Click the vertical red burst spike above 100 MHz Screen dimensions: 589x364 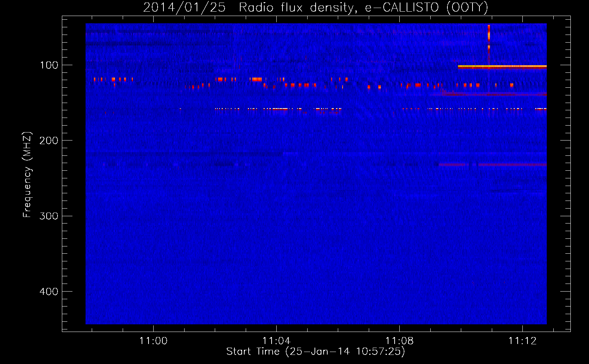point(489,44)
